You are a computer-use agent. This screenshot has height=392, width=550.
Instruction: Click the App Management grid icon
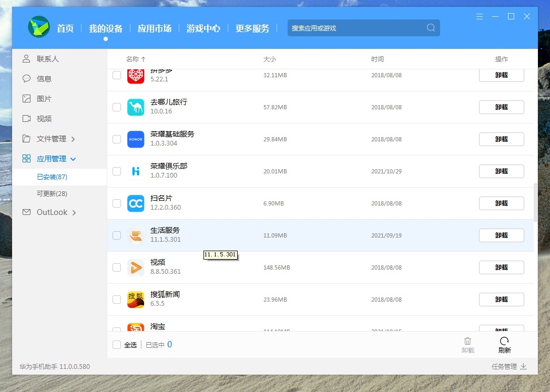click(x=26, y=159)
